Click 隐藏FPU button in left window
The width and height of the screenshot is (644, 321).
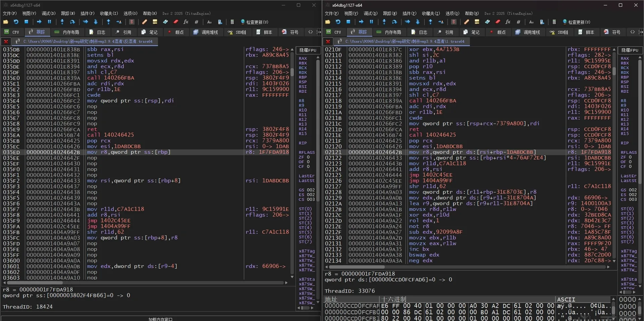point(308,50)
